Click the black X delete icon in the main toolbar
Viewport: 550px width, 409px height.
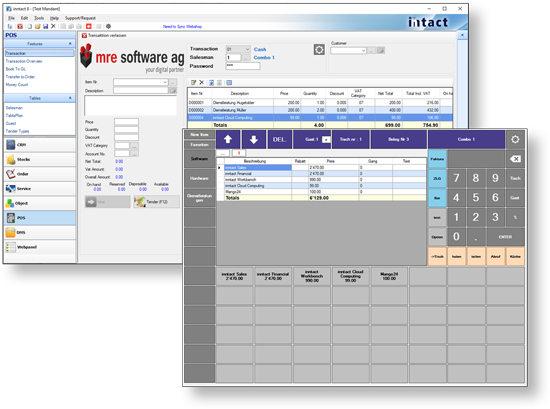point(53,26)
